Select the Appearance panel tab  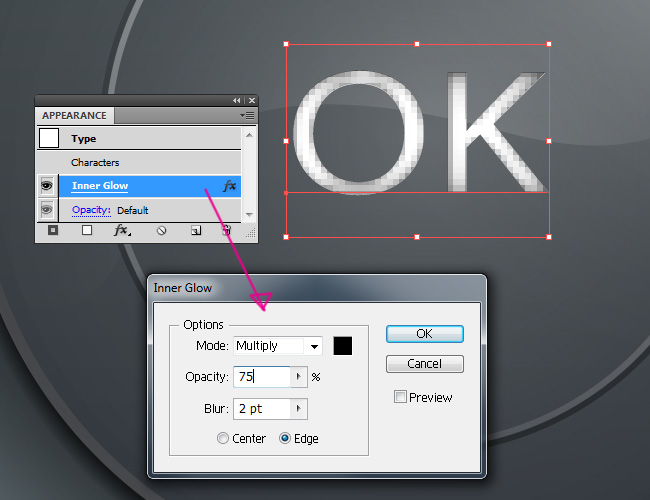coord(74,116)
